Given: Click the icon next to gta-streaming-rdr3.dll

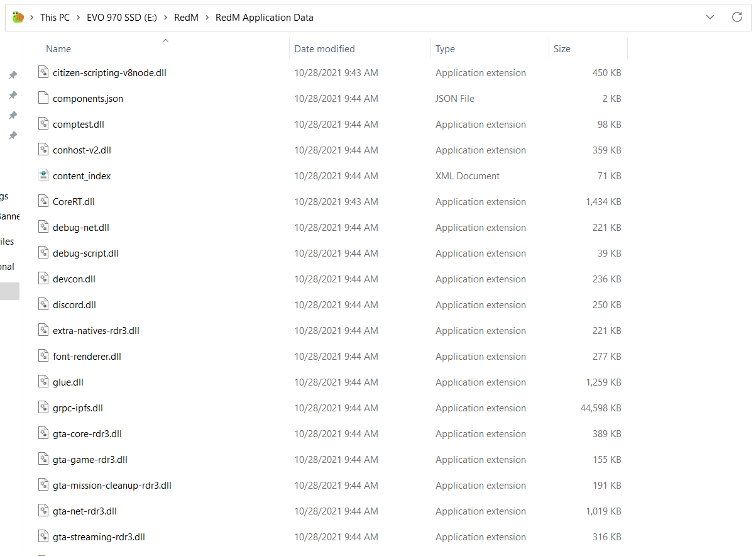Looking at the screenshot, I should (43, 537).
